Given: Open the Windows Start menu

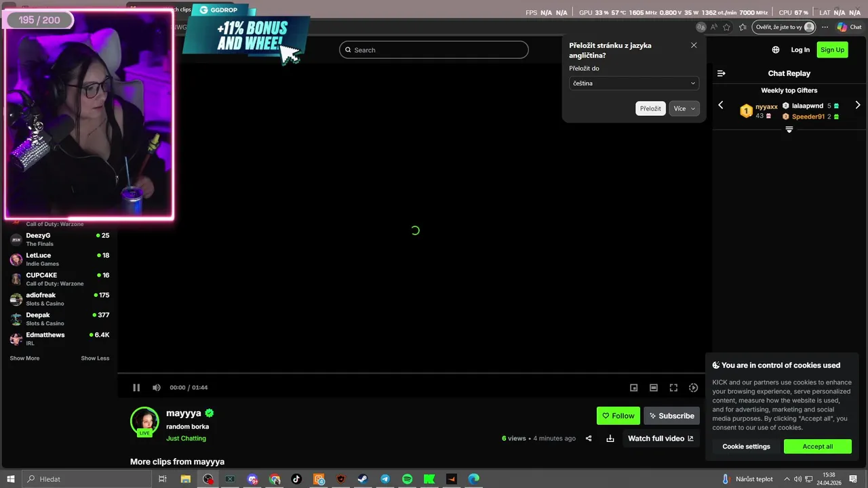Looking at the screenshot, I should click(x=11, y=479).
